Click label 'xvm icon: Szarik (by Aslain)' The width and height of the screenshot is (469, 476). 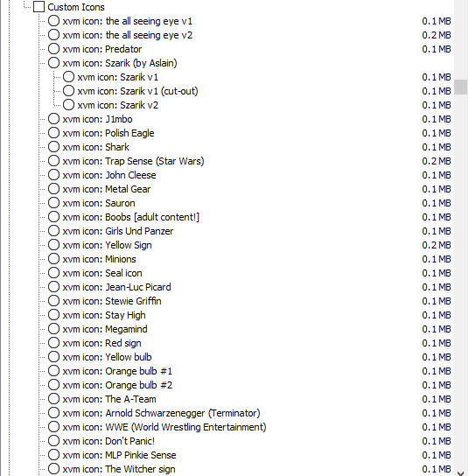click(120, 63)
